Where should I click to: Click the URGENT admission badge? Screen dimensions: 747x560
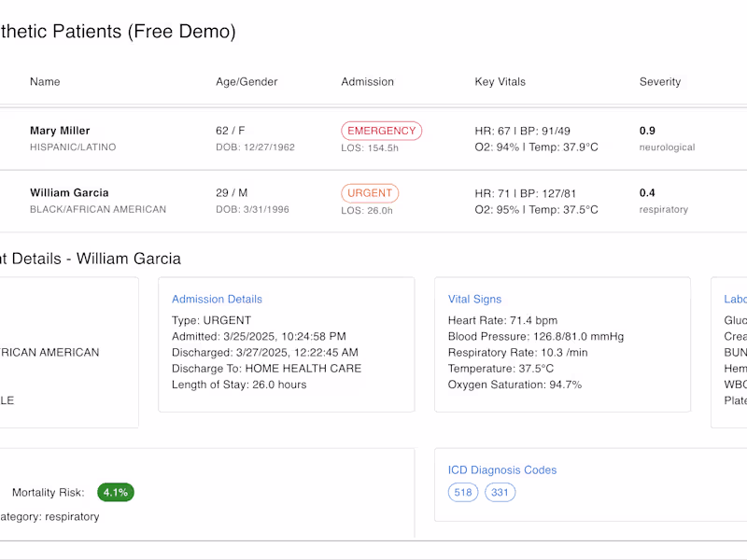pyautogui.click(x=370, y=193)
